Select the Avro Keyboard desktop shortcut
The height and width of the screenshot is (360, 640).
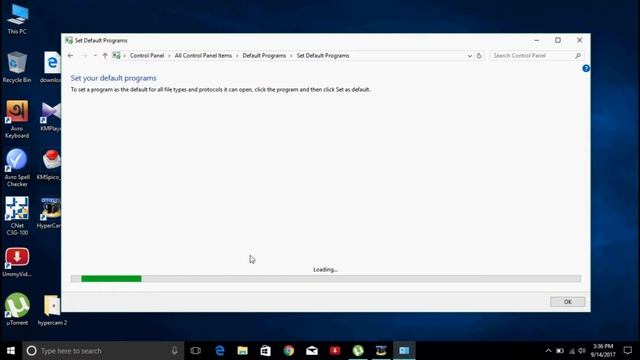pyautogui.click(x=17, y=119)
